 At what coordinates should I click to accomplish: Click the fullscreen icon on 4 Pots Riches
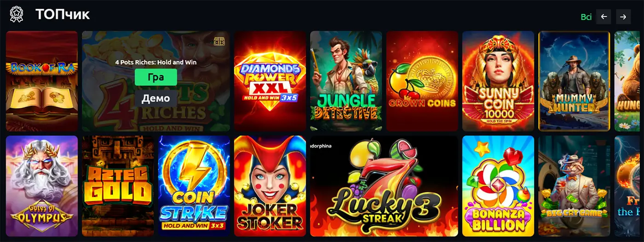click(219, 41)
